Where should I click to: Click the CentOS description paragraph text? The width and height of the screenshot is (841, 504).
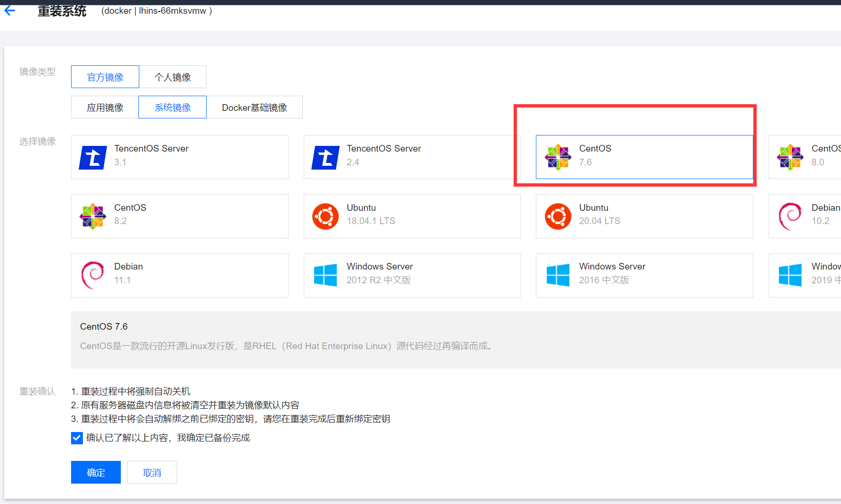287,346
